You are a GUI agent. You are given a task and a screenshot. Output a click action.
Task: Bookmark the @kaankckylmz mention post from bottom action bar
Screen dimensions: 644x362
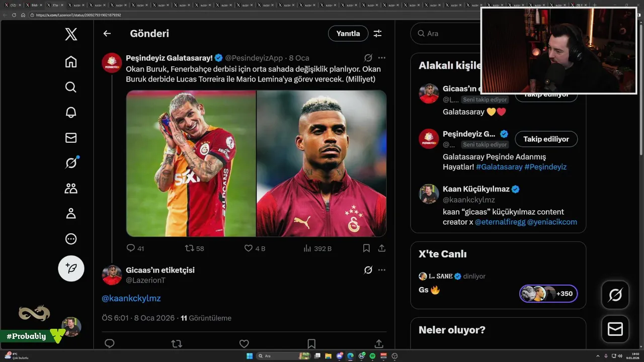pos(311,343)
